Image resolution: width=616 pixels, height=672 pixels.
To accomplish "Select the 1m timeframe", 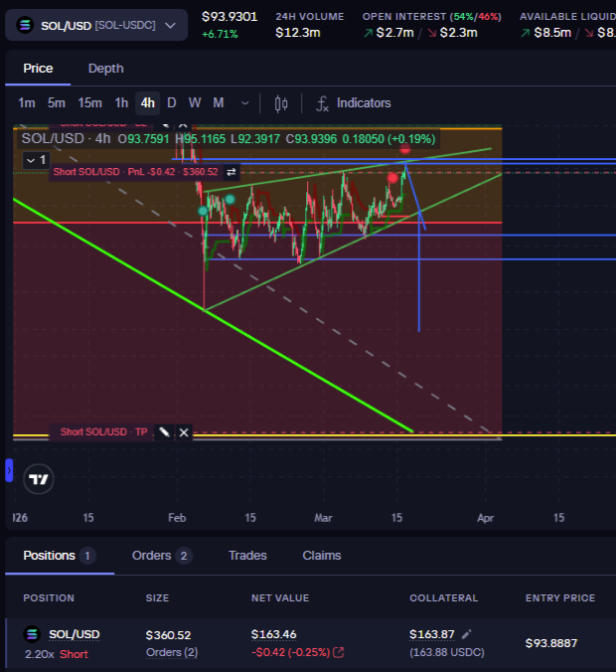I will 27,102.
